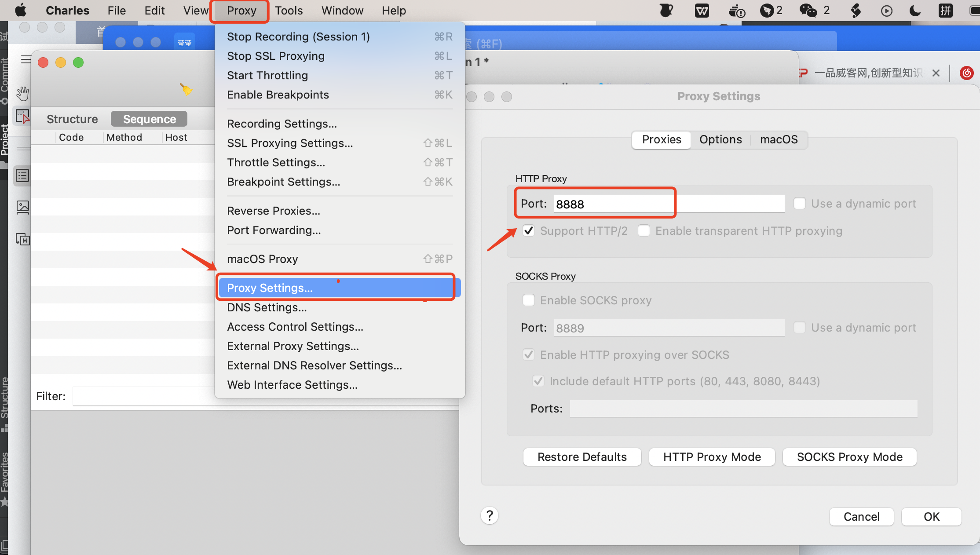Screen dimensions: 980x555
Task: Select the Proxies tab
Action: click(x=661, y=139)
